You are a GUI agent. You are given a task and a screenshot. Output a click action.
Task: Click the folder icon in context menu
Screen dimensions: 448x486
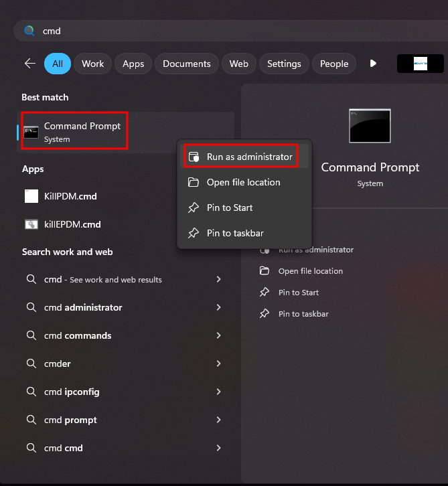tap(194, 182)
